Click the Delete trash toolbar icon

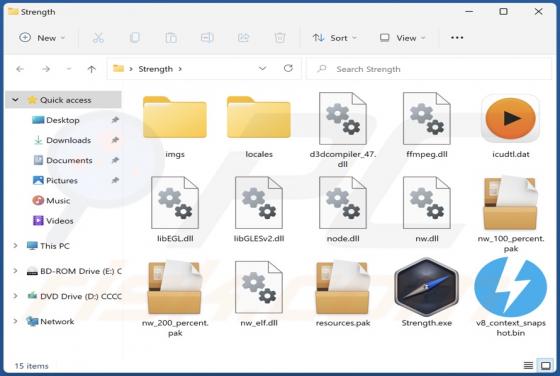[280, 38]
